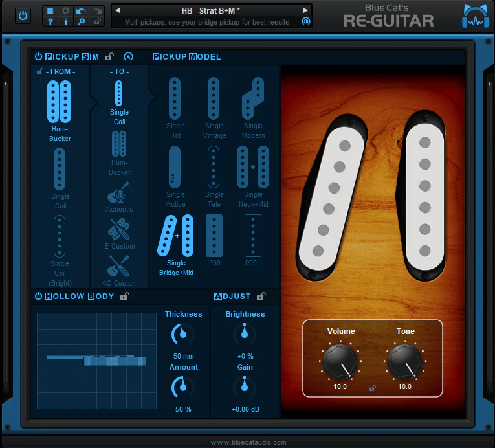This screenshot has height=448, width=495.
Task: Open the help question mark menu
Action: point(50,21)
